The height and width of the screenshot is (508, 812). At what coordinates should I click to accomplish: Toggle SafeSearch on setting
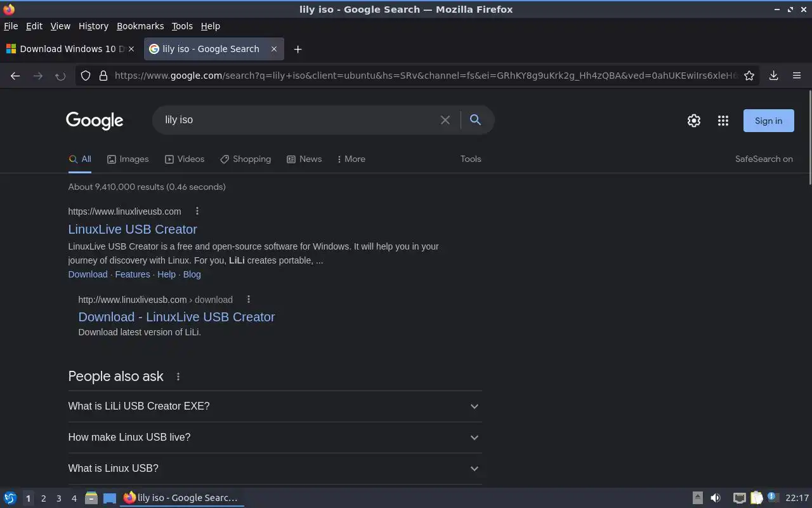point(764,159)
